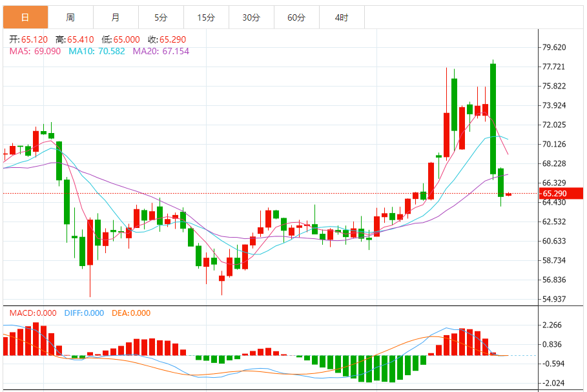Switch to the 周 weekly tab

coord(70,17)
